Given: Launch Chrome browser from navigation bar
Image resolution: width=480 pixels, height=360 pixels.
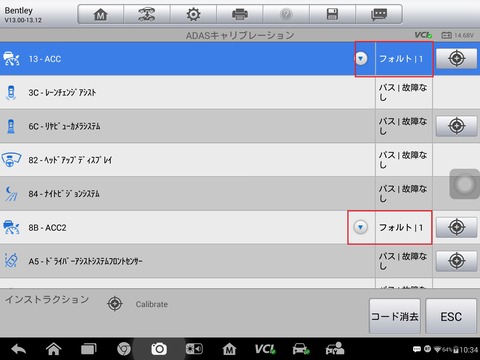Looking at the screenshot, I should pyautogui.click(x=124, y=349).
